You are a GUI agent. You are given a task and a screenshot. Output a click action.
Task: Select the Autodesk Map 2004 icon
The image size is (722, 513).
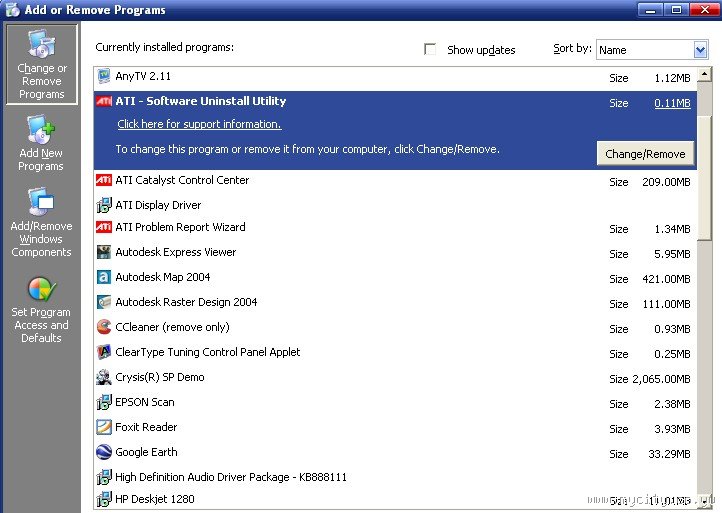(x=103, y=277)
